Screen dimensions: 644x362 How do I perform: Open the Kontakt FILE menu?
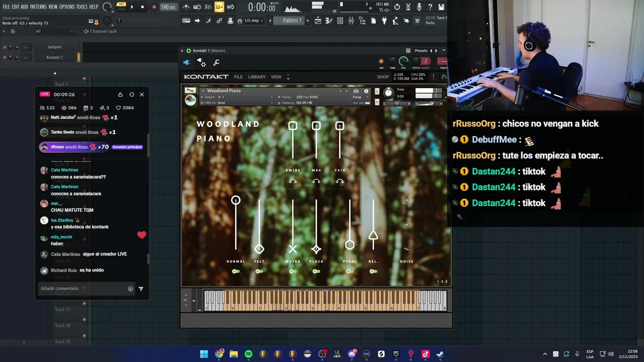pos(238,77)
